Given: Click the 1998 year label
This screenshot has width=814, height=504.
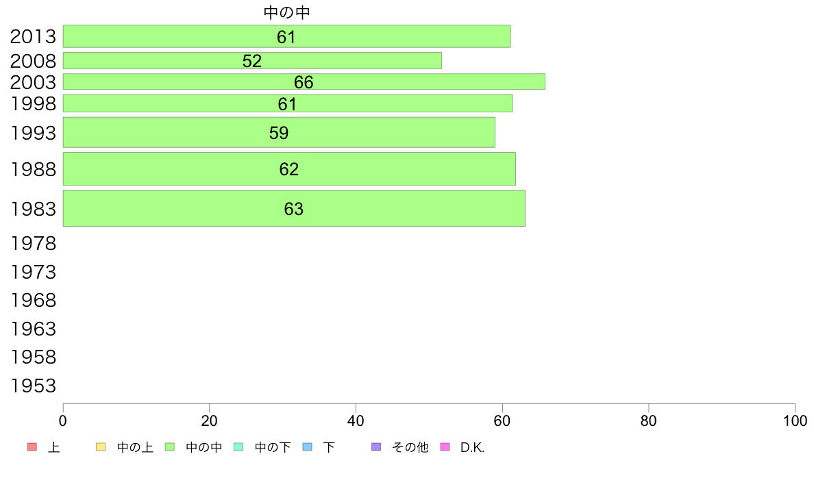Looking at the screenshot, I should tap(33, 104).
